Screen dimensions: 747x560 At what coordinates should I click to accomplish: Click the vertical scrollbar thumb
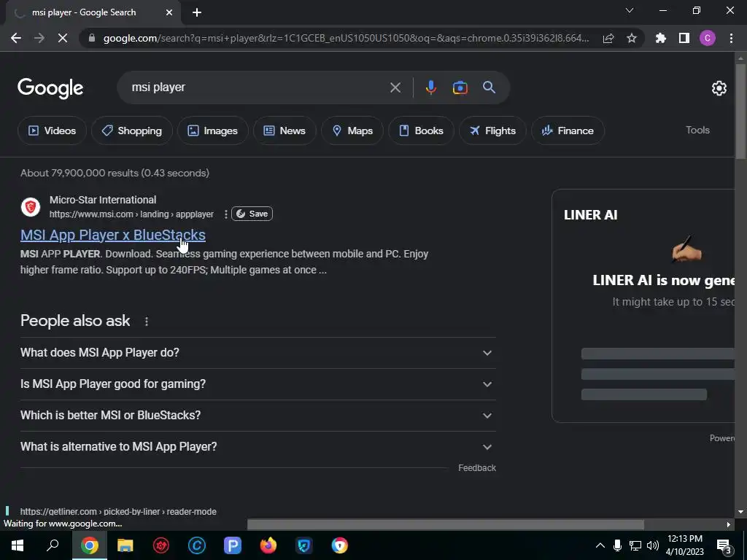740,112
